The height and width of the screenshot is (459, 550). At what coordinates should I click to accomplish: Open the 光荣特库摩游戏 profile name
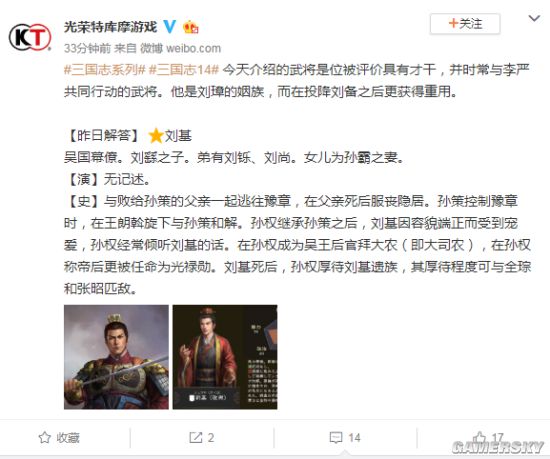click(110, 27)
